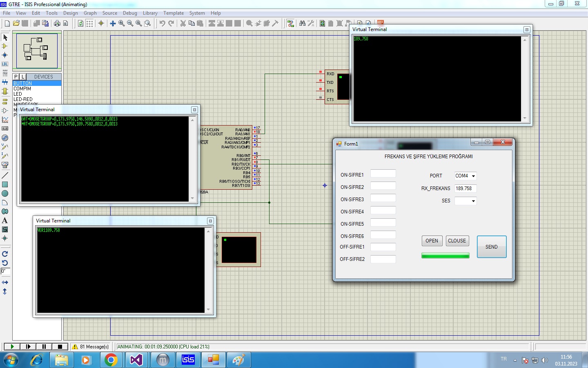This screenshot has height=368, width=588.
Task: Click the RX_FREKANS input field
Action: pos(465,188)
